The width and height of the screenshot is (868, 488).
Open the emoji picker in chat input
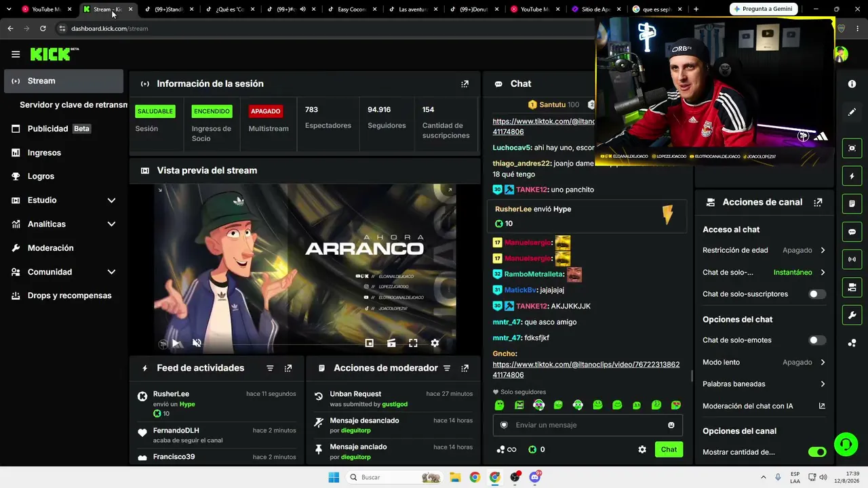point(671,425)
